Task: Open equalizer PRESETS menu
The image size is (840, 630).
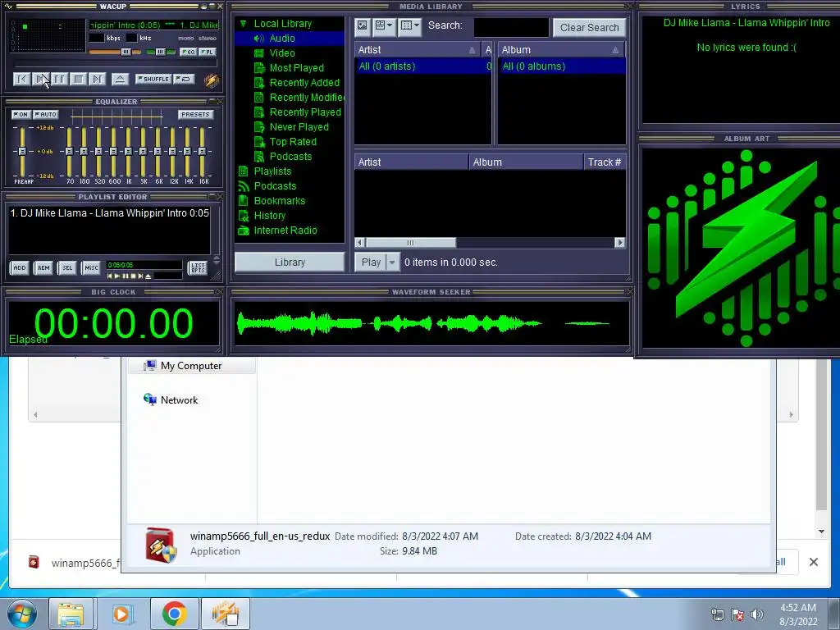Action: click(x=195, y=115)
